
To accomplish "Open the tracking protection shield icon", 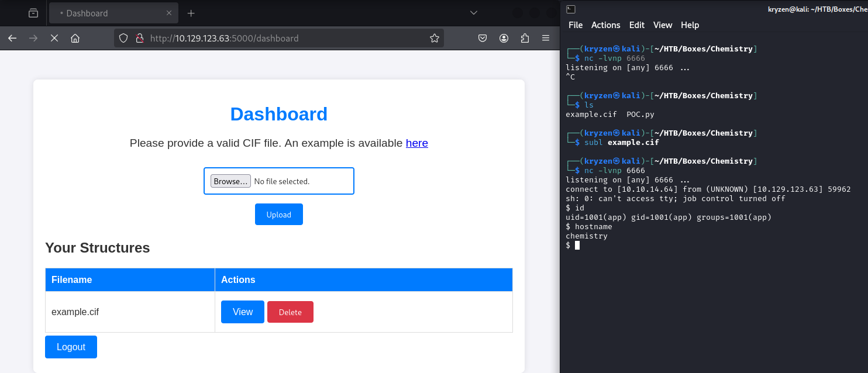I will click(123, 38).
